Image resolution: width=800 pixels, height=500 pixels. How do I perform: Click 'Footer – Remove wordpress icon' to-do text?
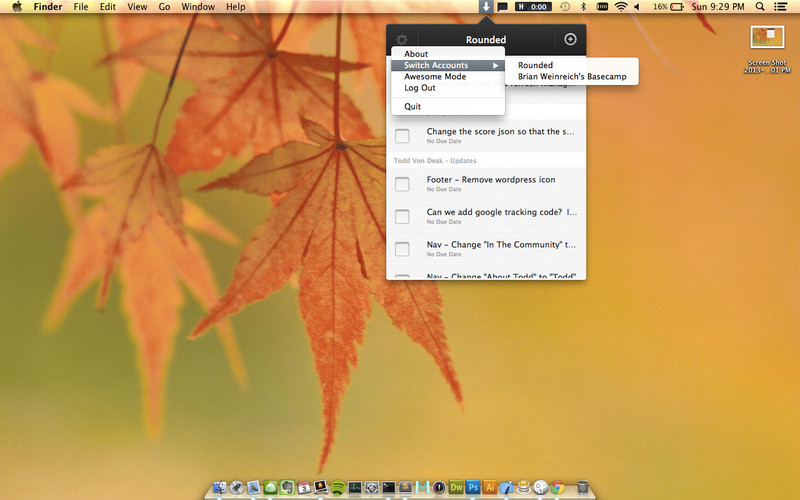[491, 180]
